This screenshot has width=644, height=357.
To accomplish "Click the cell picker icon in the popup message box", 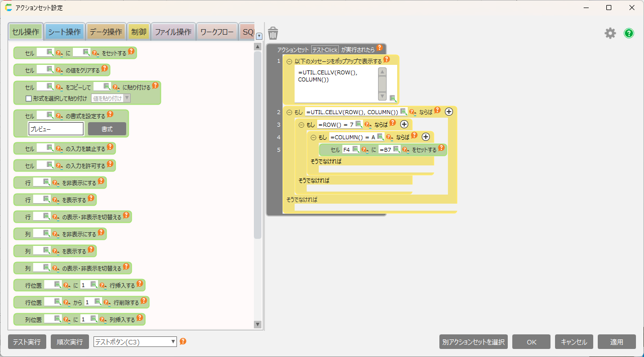I will point(393,98).
